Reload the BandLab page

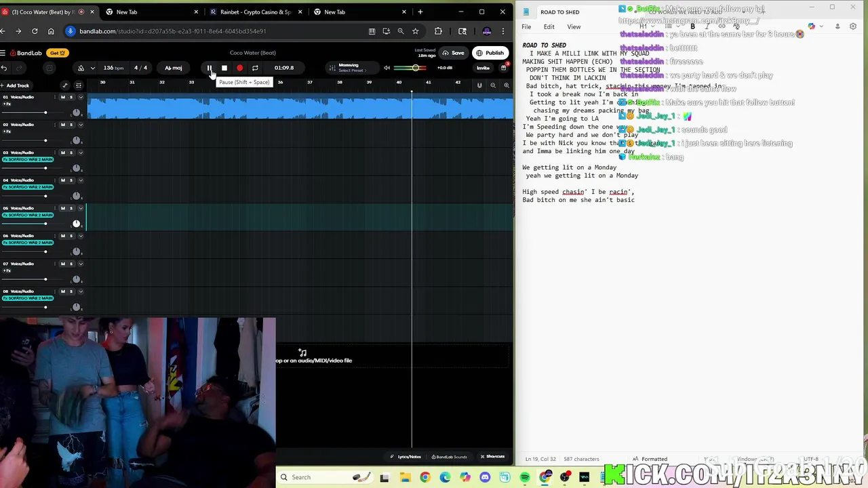tap(35, 31)
